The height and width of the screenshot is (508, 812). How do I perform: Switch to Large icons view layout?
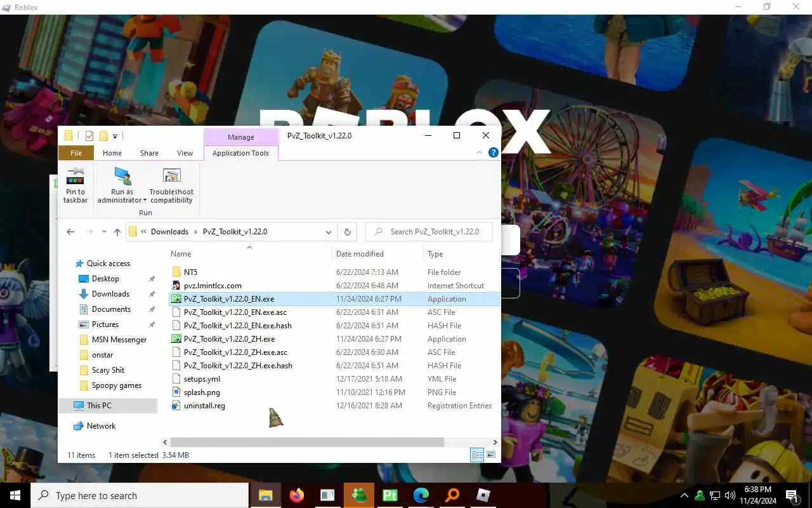point(491,455)
